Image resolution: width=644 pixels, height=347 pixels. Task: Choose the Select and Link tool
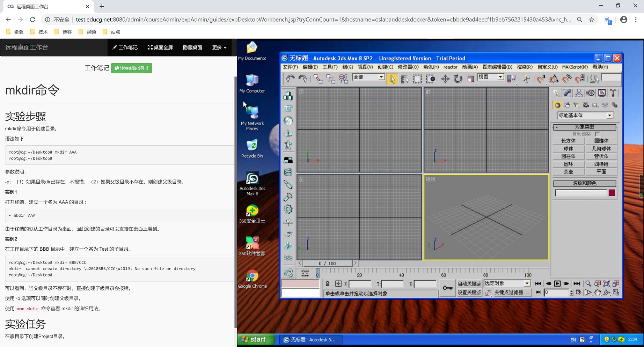tap(318, 79)
